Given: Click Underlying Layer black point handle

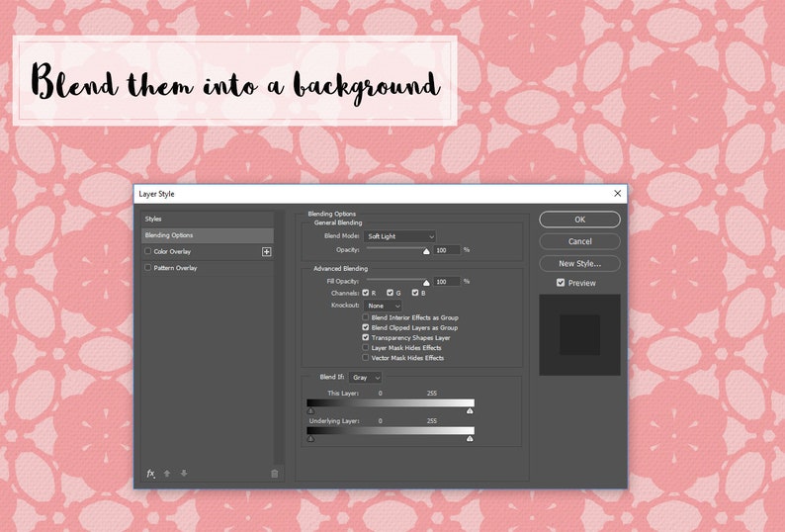Looking at the screenshot, I should [310, 438].
